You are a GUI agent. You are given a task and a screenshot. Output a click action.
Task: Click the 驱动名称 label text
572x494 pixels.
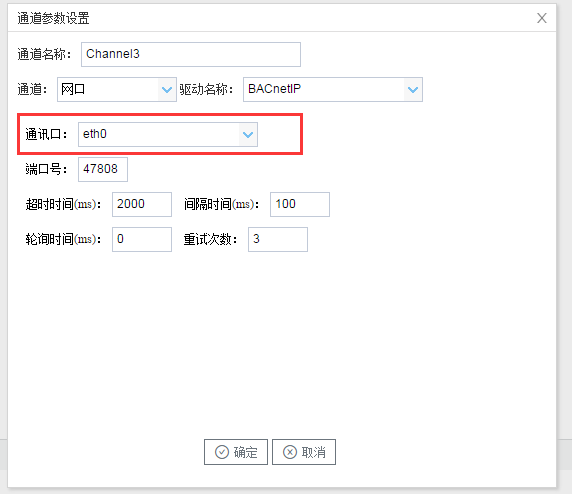(206, 89)
